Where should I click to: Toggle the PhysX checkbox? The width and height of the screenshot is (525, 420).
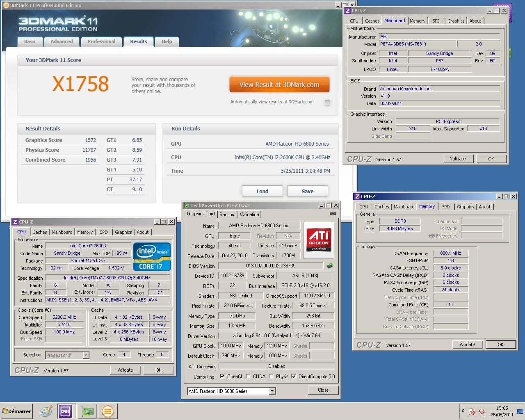271,376
